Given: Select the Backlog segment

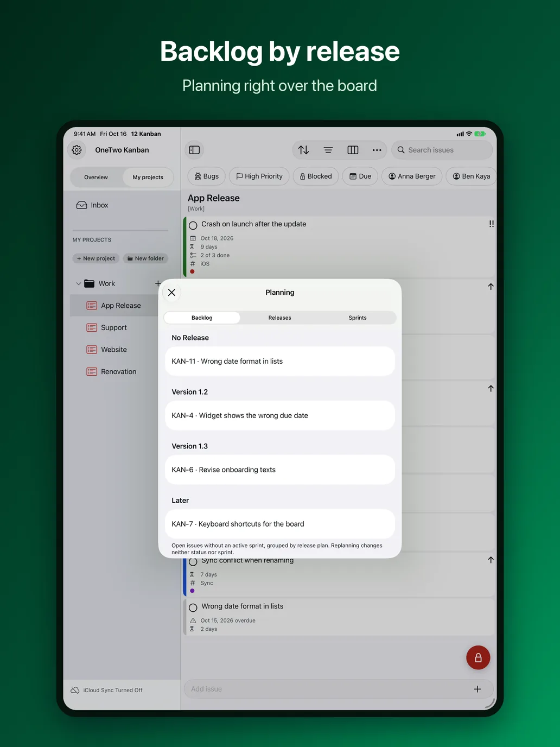Looking at the screenshot, I should coord(202,318).
